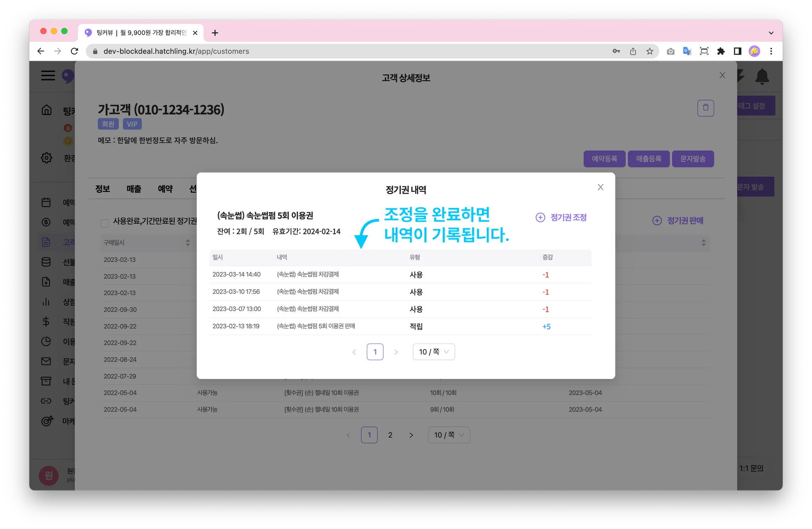Click the trash delete customer icon
Screen dimensions: 812x529
click(x=705, y=108)
